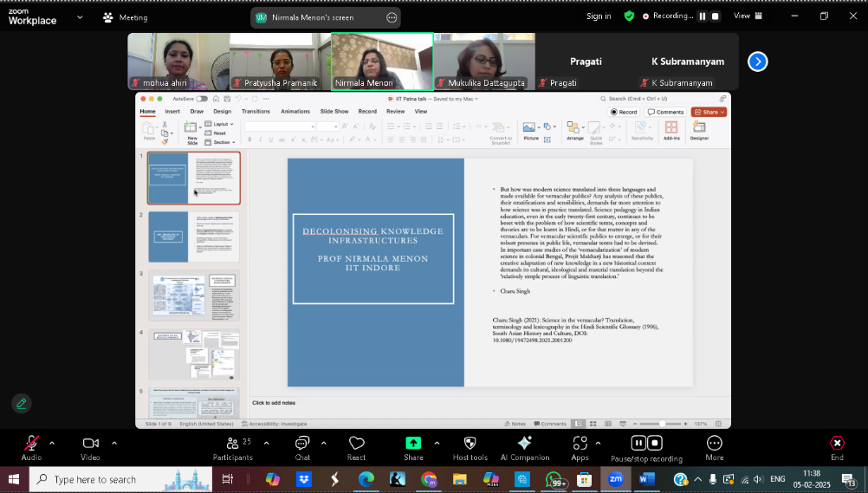
Task: Click the Comments button beside Record in PowerPoint
Action: tap(666, 112)
